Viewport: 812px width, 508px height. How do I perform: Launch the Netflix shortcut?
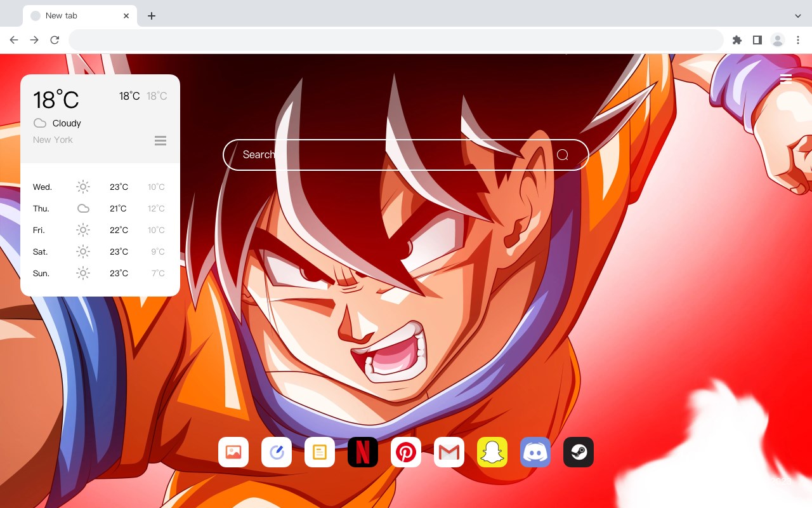(x=363, y=452)
